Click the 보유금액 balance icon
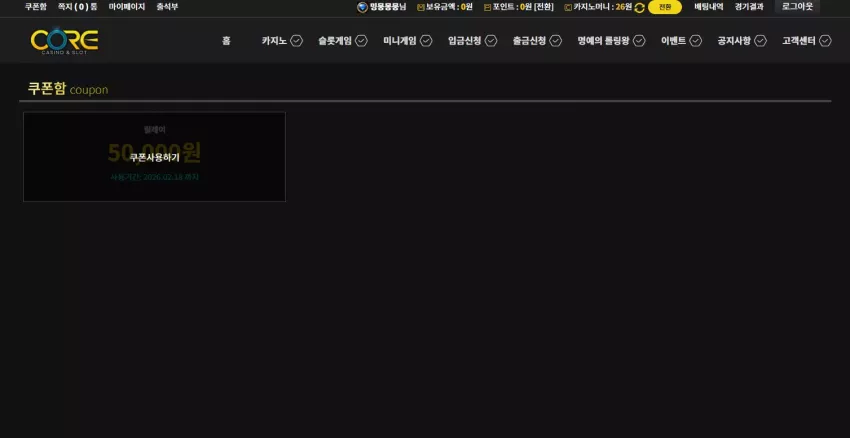This screenshot has width=850, height=438. 421,8
